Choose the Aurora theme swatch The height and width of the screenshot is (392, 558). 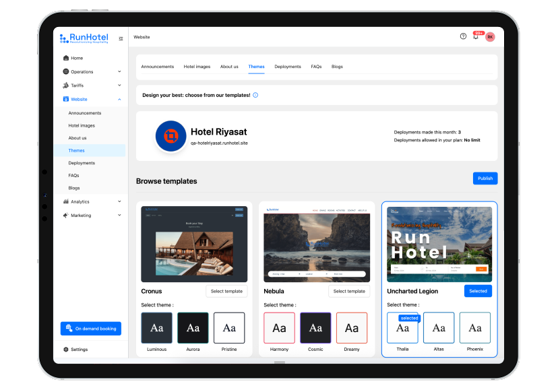coord(193,327)
